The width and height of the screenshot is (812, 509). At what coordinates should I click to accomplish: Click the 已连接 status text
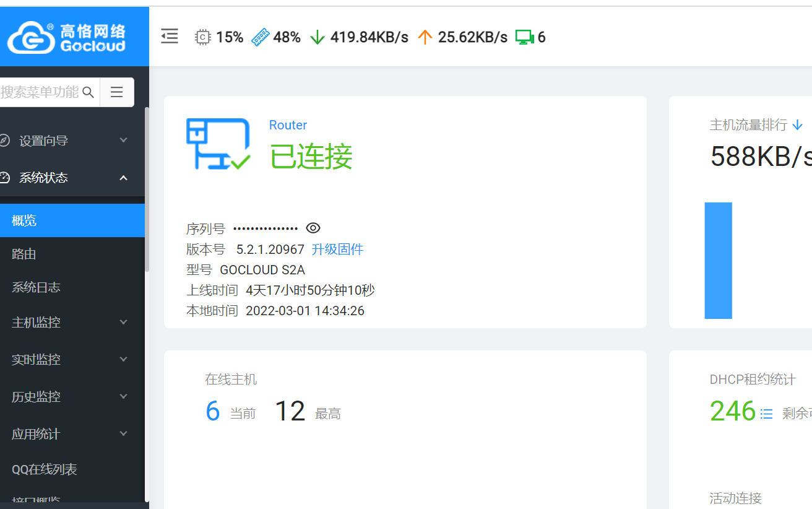pyautogui.click(x=311, y=157)
